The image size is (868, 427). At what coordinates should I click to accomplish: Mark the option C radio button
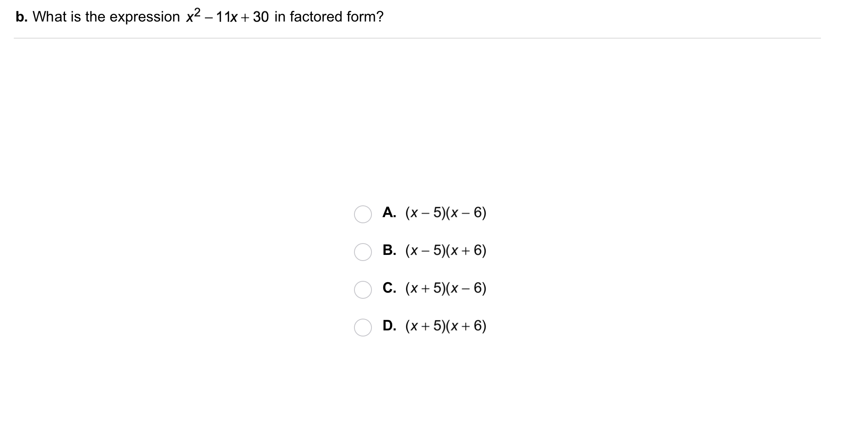[x=363, y=290]
